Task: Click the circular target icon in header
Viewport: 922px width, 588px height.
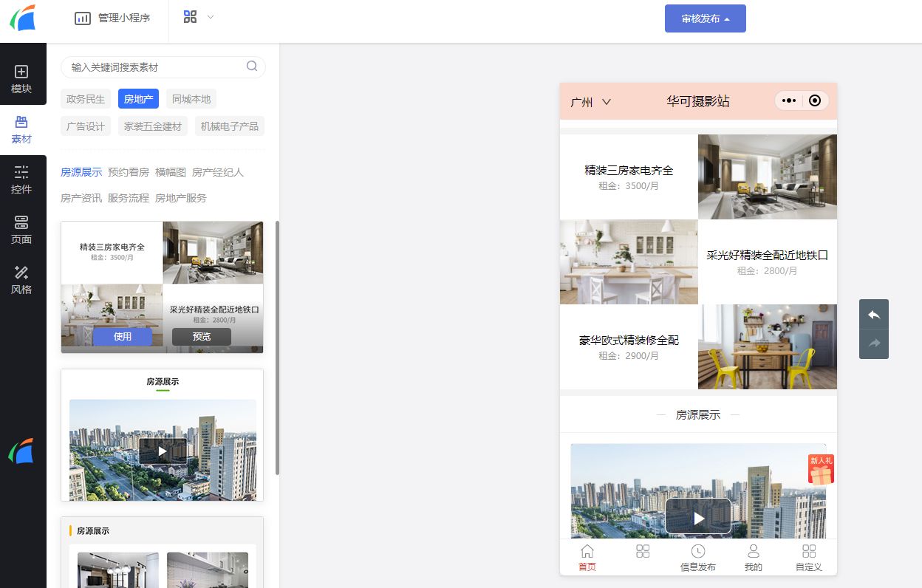Action: (815, 101)
